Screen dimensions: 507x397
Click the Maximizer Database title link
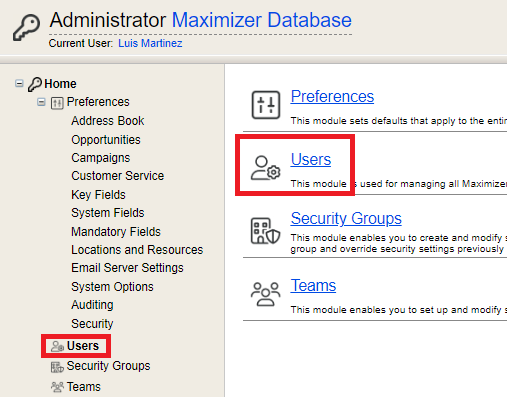tap(262, 20)
